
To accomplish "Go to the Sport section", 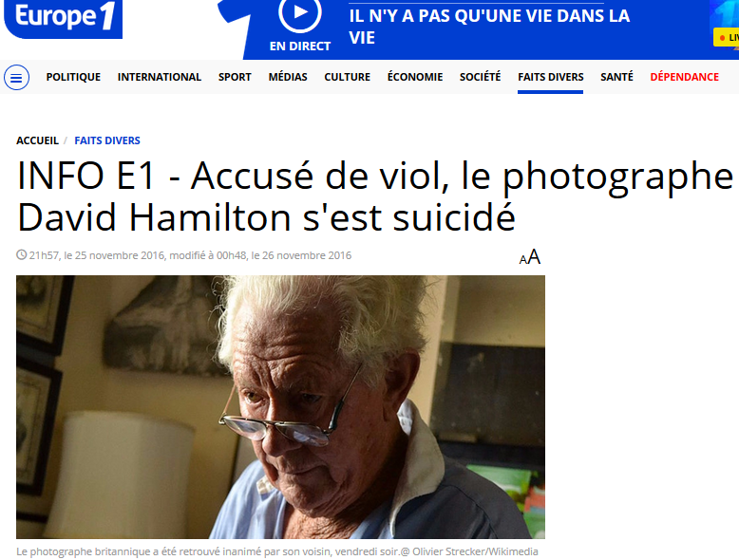I will point(235,77).
